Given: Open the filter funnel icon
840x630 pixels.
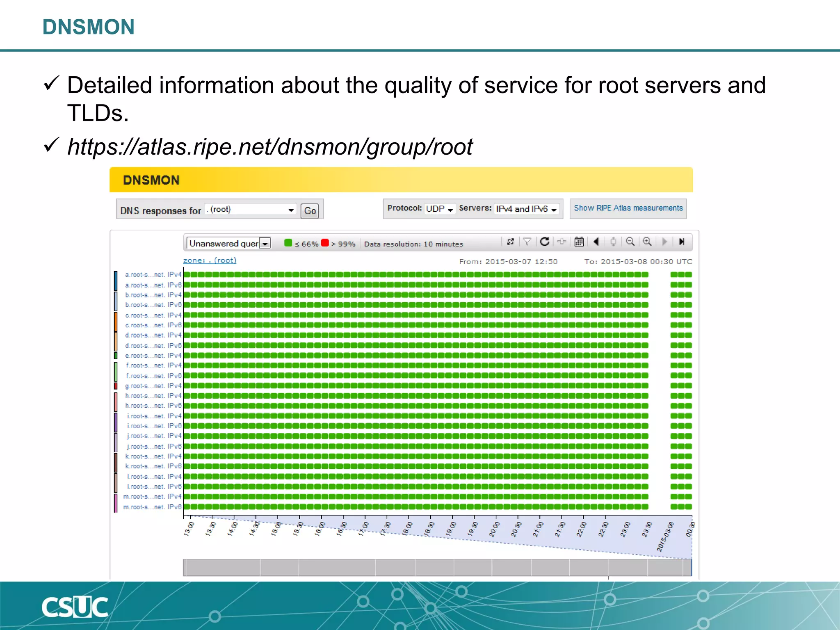Looking at the screenshot, I should pos(527,242).
